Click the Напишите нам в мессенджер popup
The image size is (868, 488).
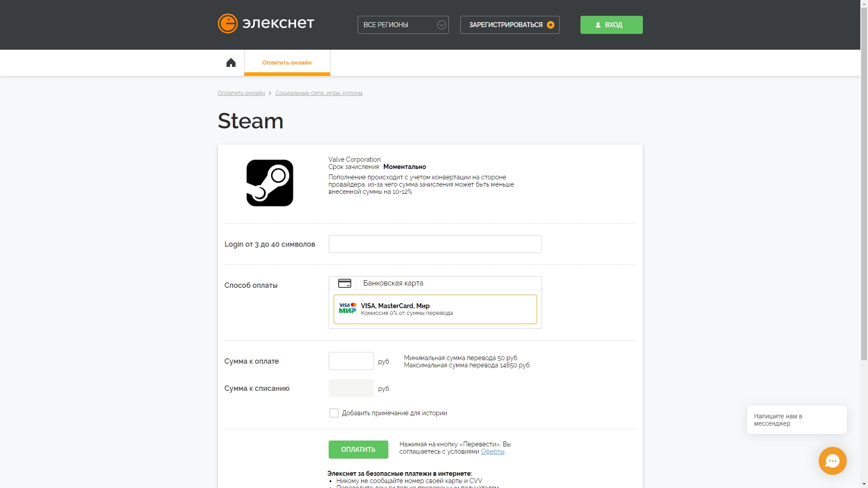pos(797,420)
